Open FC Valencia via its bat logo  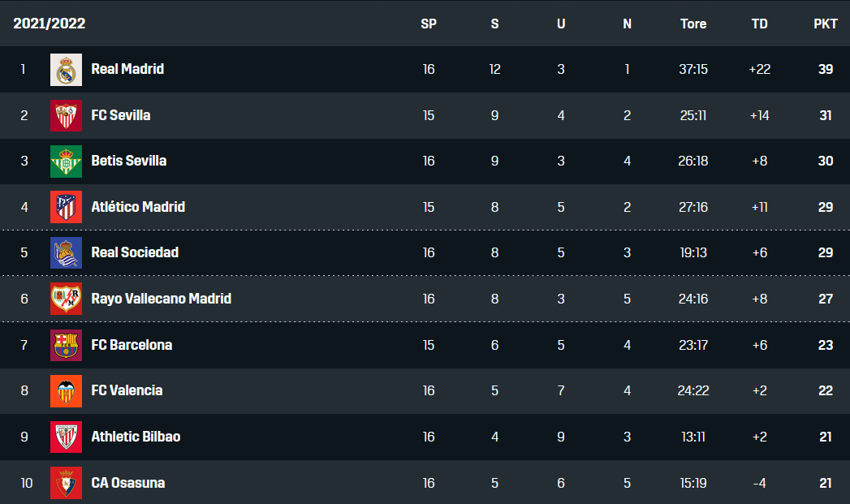pyautogui.click(x=66, y=390)
